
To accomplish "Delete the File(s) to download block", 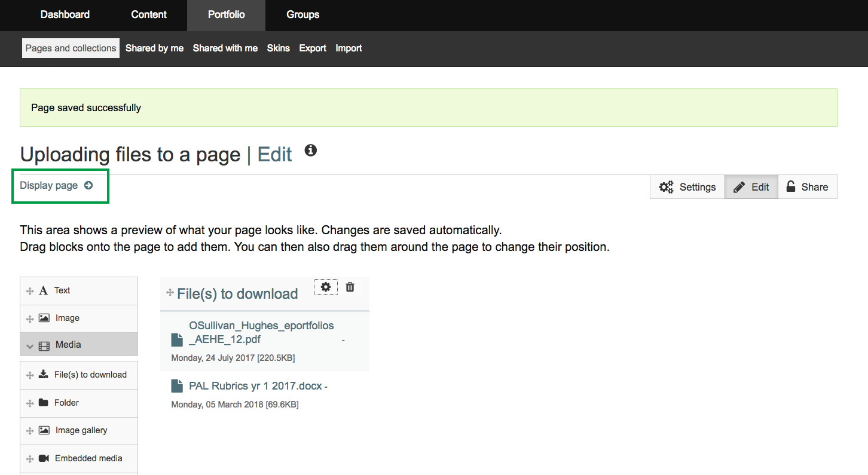I will pyautogui.click(x=350, y=287).
